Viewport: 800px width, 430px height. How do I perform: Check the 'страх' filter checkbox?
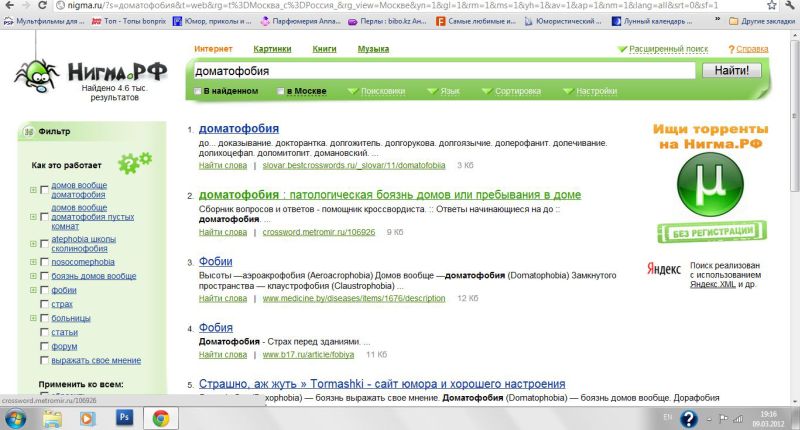point(44,304)
